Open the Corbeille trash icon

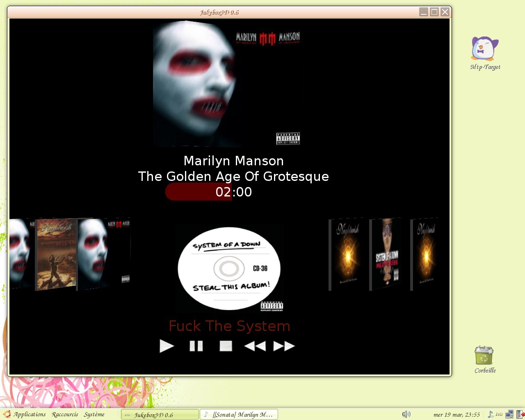pos(485,360)
